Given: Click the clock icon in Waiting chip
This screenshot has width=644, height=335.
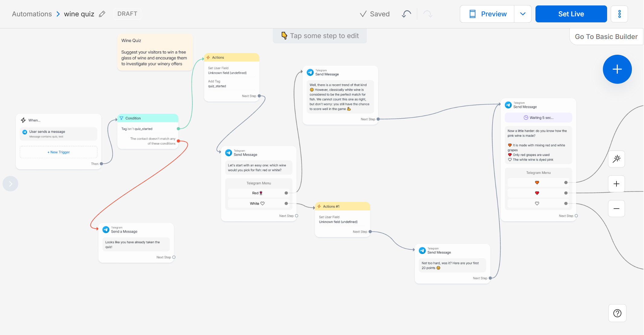Looking at the screenshot, I should [526, 118].
